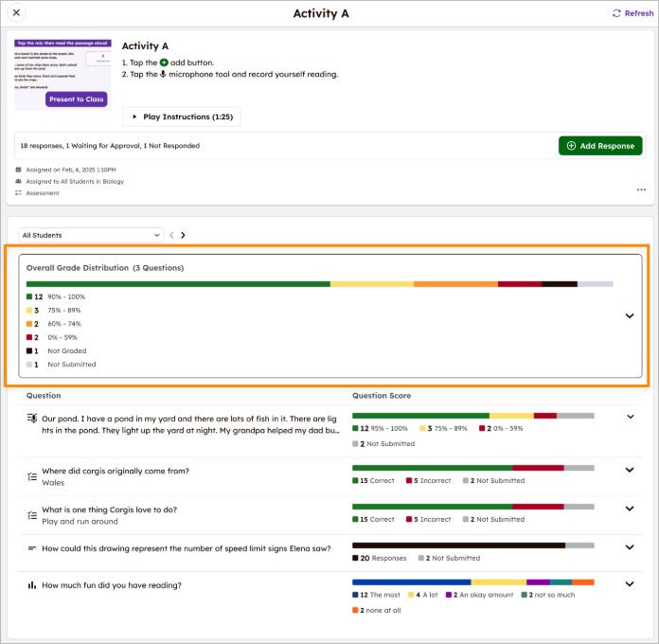Image resolution: width=659 pixels, height=644 pixels.
Task: Expand 'Where did corgis originally come from?' row
Action: tap(630, 471)
